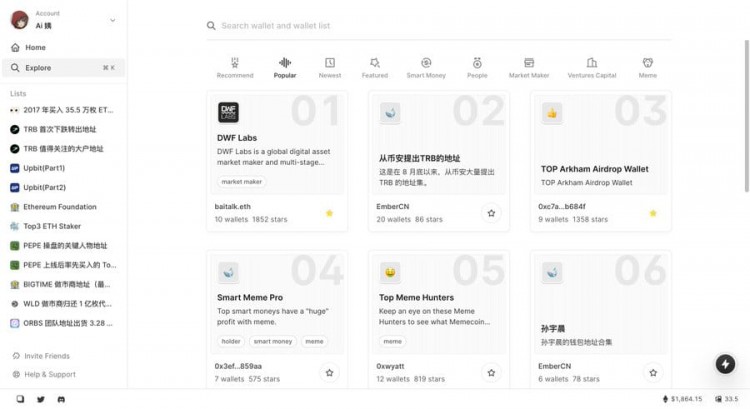This screenshot has width=750, height=409.
Task: Open the Featured tab
Action: (x=375, y=68)
